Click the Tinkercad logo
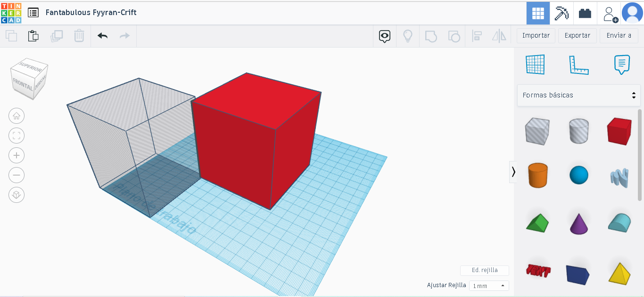The height and width of the screenshot is (297, 644). (11, 13)
